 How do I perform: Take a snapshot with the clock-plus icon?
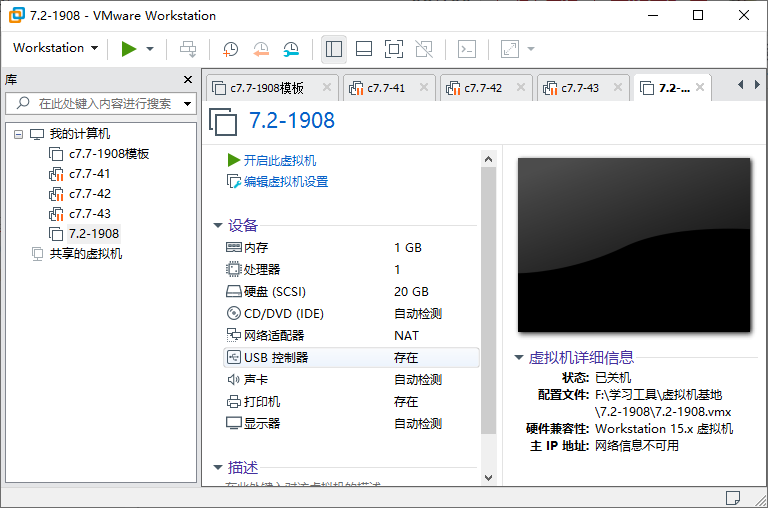(x=230, y=48)
